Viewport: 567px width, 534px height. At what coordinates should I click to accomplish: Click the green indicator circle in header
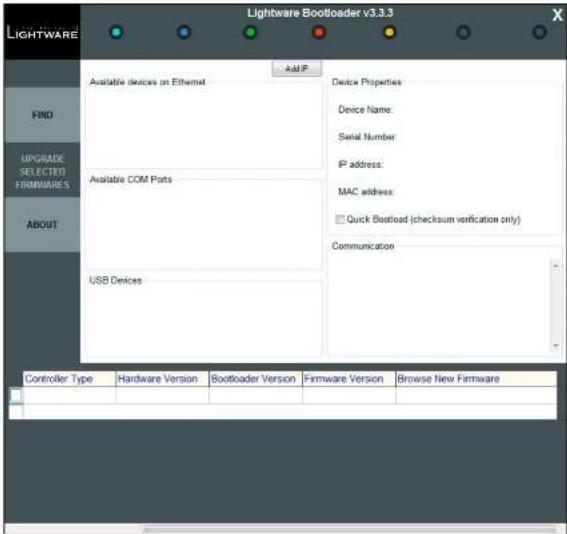tap(251, 33)
